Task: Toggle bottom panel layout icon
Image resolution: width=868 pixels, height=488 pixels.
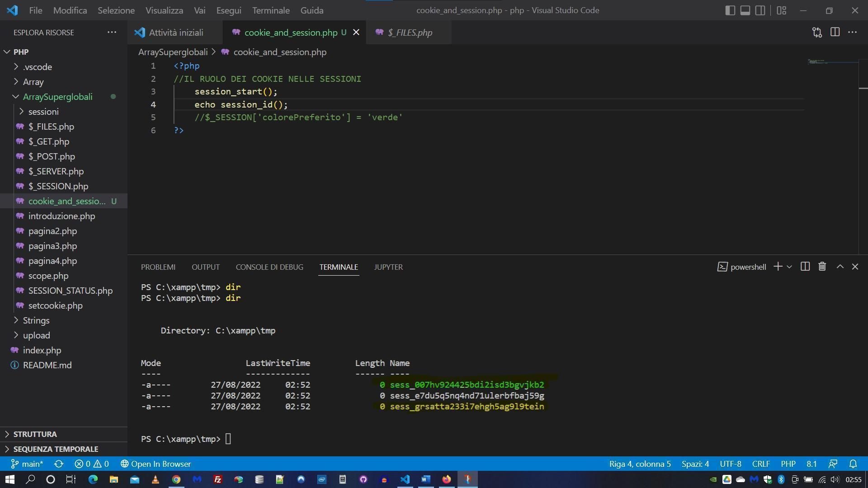Action: (x=745, y=10)
